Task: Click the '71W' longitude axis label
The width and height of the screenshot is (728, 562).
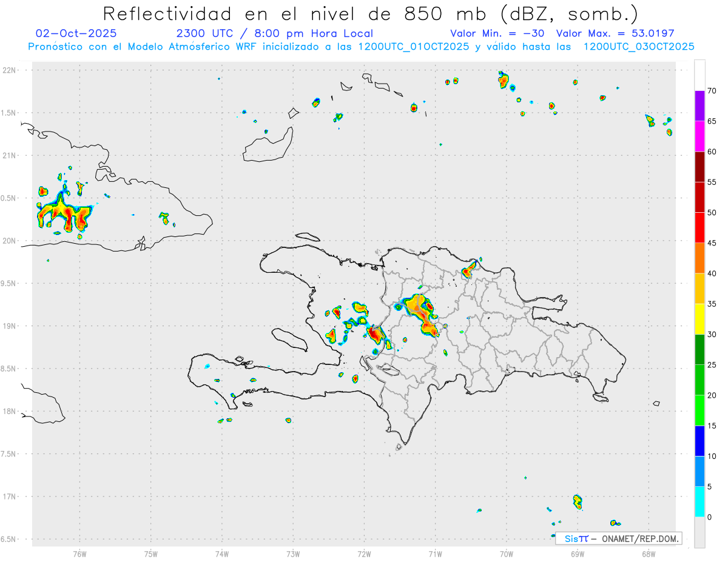Action: tap(435, 554)
